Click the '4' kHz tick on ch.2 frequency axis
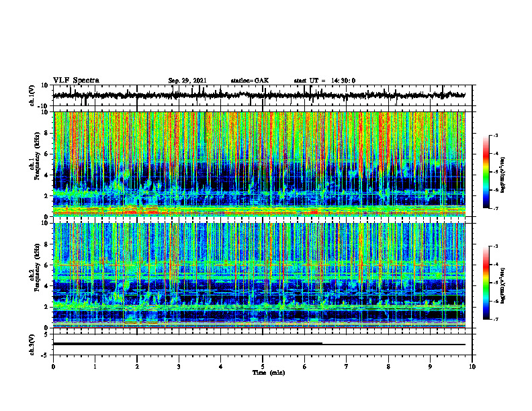This screenshot has width=532, height=411. point(46,286)
